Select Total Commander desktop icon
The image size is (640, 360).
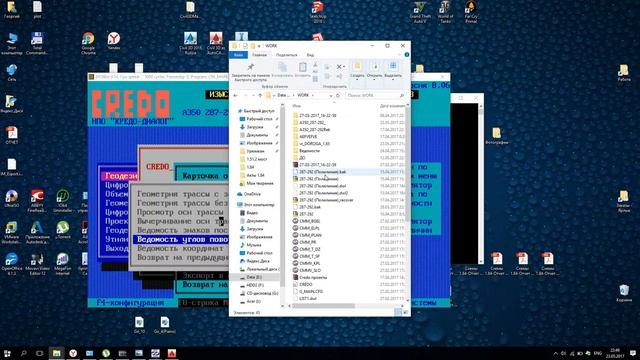37,44
